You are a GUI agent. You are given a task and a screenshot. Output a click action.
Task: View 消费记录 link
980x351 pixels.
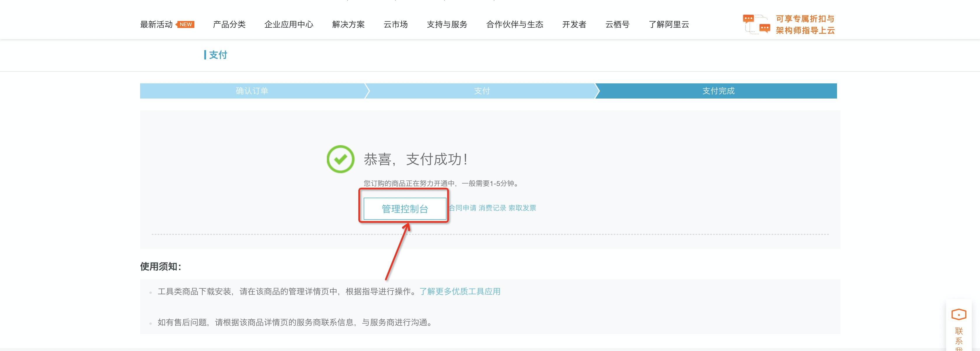tap(492, 208)
